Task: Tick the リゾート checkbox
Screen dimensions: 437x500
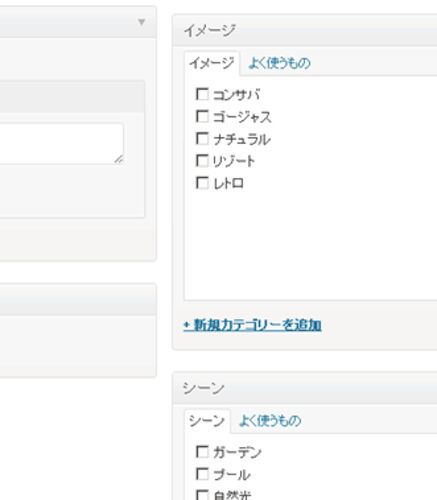Action: pyautogui.click(x=202, y=161)
